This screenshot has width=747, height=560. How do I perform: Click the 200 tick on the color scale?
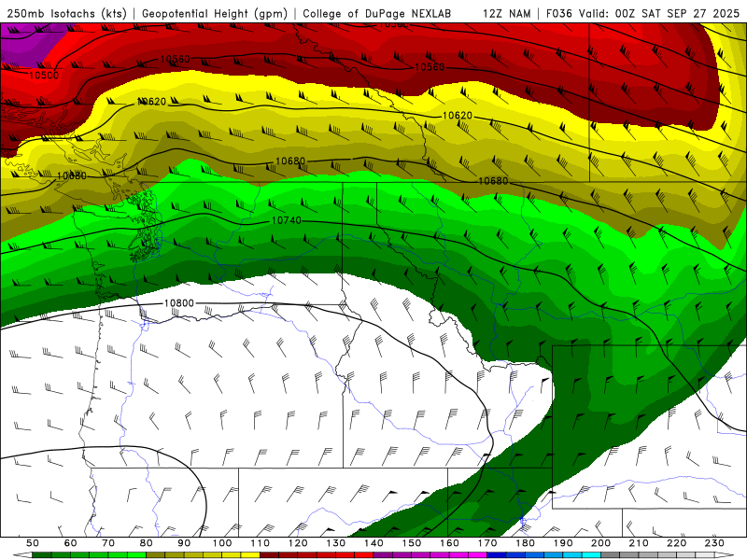[x=601, y=543]
